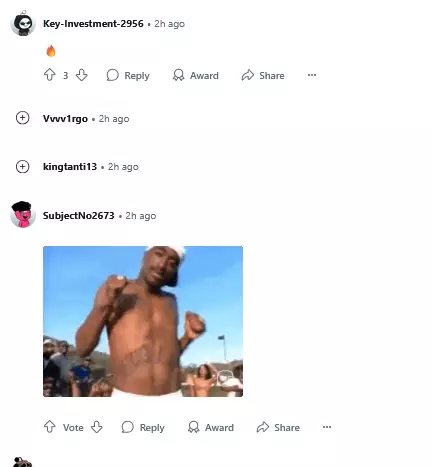Open SubjectNo2673's username link
The width and height of the screenshot is (432, 467).
pos(79,216)
